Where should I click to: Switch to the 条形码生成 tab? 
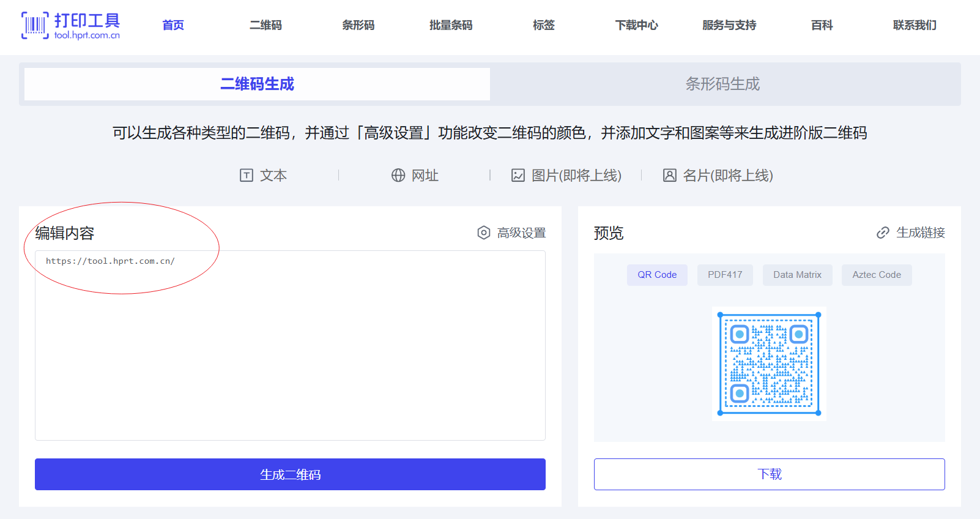[722, 84]
